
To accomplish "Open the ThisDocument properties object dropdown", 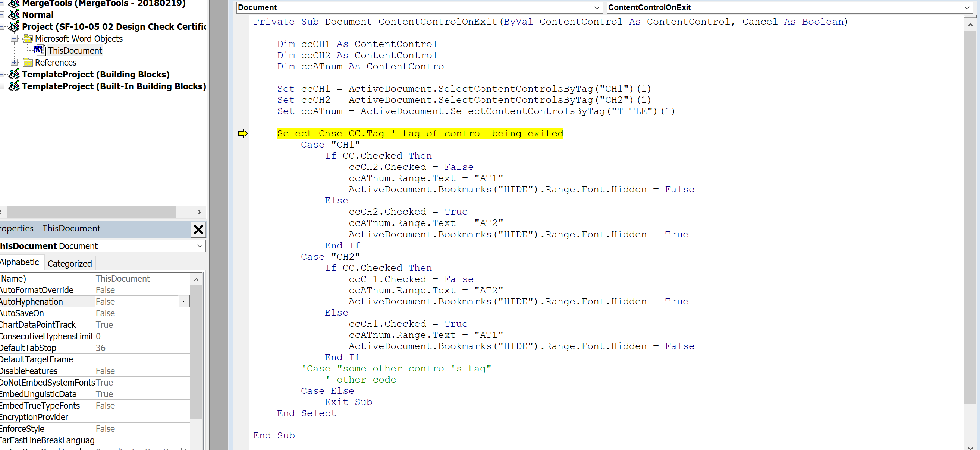I will pos(200,246).
